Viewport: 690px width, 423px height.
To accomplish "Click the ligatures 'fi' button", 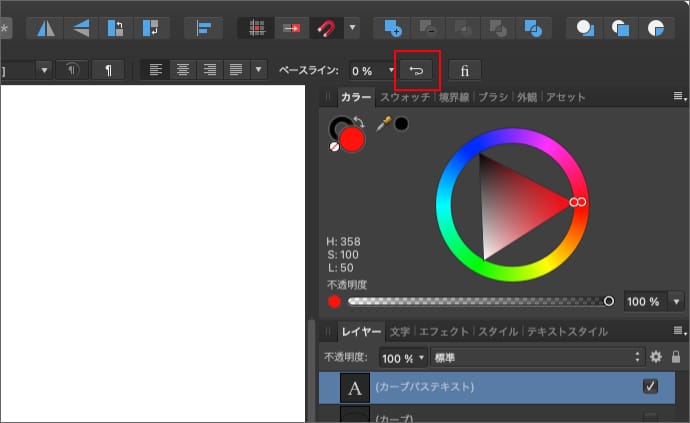I will coord(465,70).
